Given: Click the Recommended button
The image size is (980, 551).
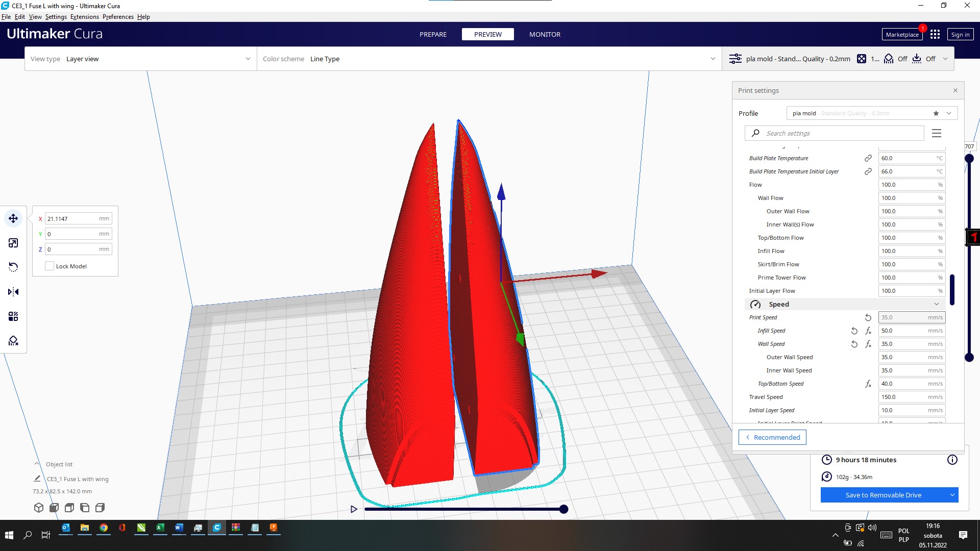Looking at the screenshot, I should [772, 437].
